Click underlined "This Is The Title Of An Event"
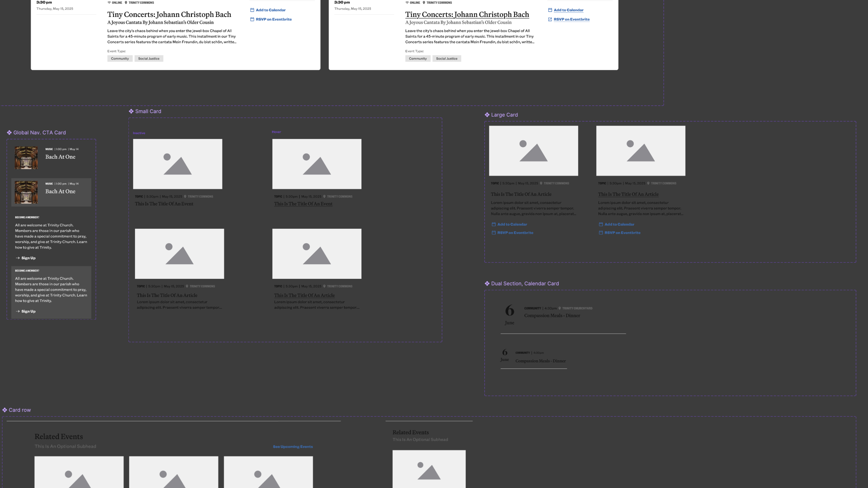Image resolution: width=868 pixels, height=488 pixels. (303, 204)
